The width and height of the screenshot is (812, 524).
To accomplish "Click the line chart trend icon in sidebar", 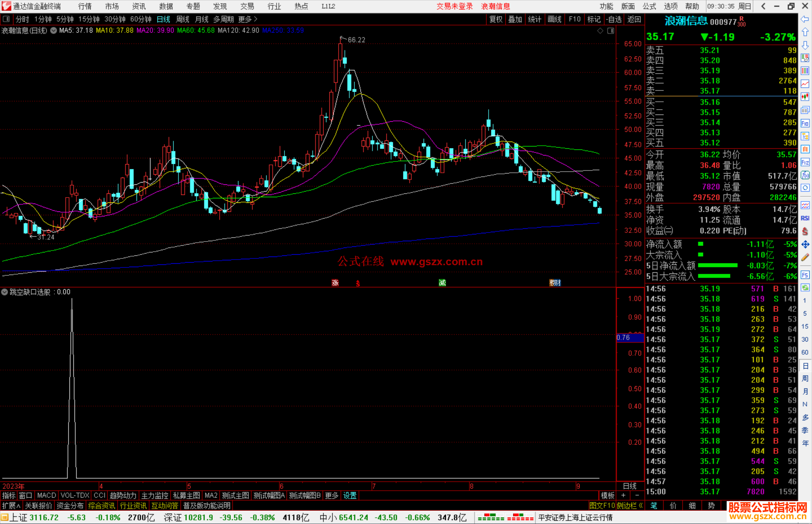I will tap(805, 84).
